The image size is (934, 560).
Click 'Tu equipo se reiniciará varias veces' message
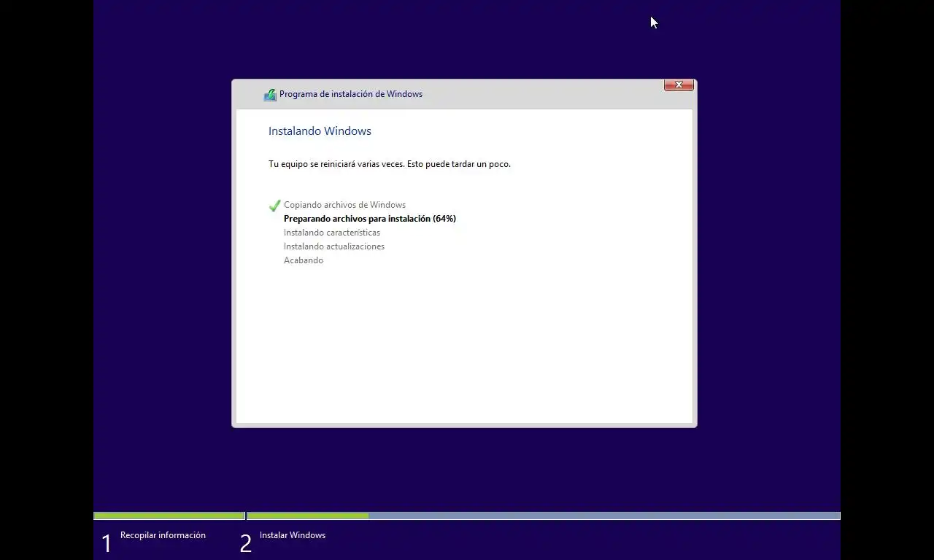[390, 164]
